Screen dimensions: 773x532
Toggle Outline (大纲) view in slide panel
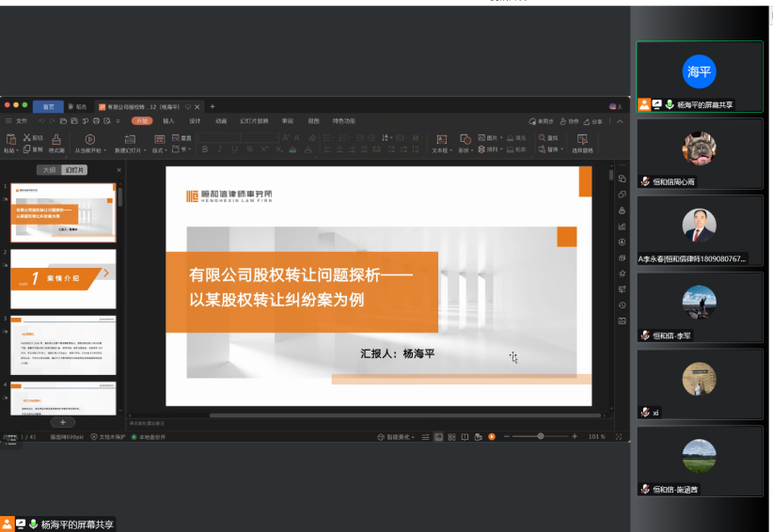coord(49,170)
